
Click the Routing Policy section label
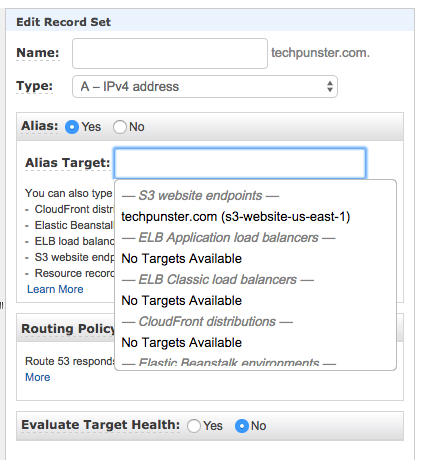pos(68,329)
